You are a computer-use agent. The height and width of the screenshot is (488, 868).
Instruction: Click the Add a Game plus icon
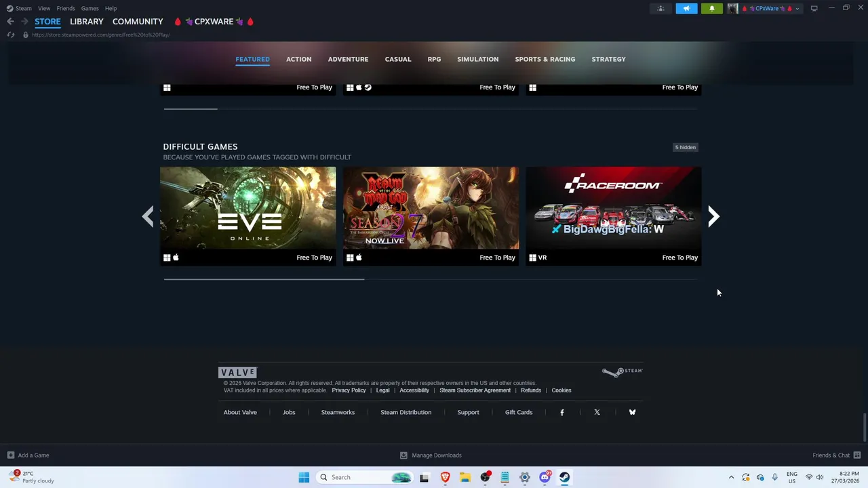tap(10, 455)
